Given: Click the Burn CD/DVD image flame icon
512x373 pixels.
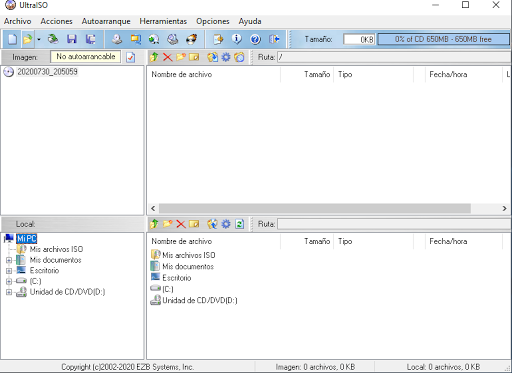Looking at the screenshot, I should (x=191, y=39).
